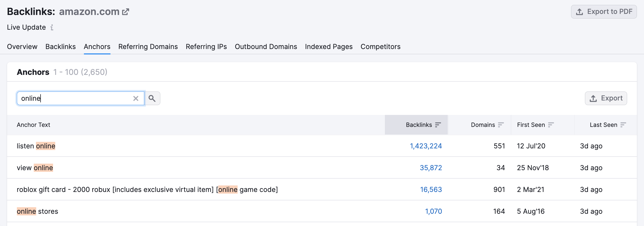Go to Referring Domains tab
Image resolution: width=644 pixels, height=226 pixels.
148,47
